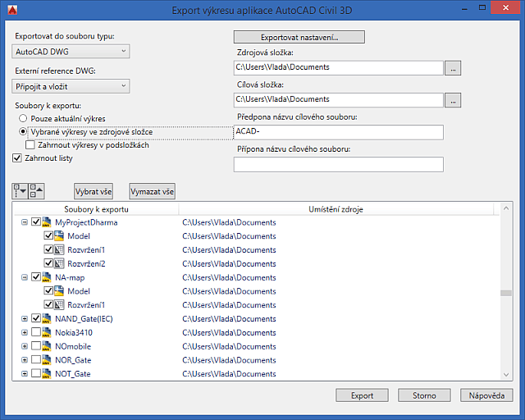The height and width of the screenshot is (420, 525).
Task: Uncheck the 'Zahrnout listy' checkbox
Action: [18, 158]
